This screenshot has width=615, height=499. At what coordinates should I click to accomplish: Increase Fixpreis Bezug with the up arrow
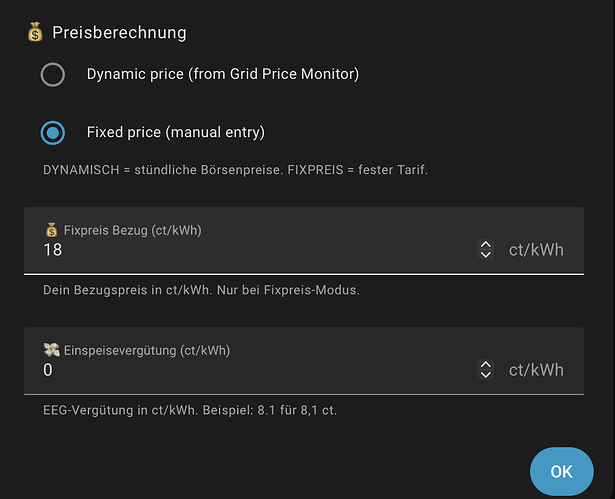[x=486, y=244]
